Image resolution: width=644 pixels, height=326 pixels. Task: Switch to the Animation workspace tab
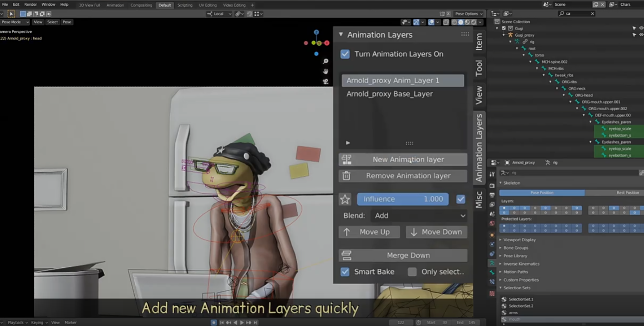[115, 5]
